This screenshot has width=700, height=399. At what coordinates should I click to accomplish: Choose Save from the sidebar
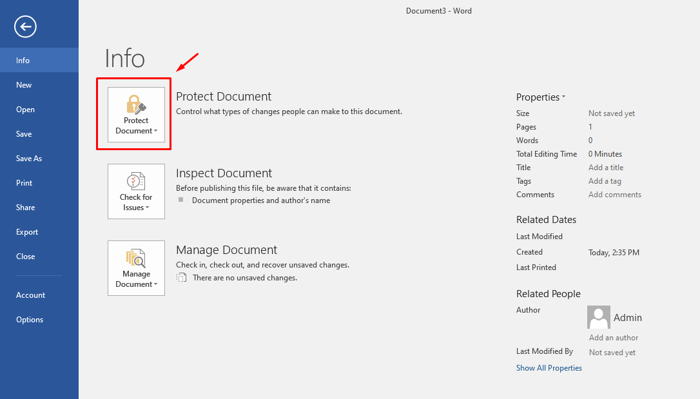(x=39, y=134)
